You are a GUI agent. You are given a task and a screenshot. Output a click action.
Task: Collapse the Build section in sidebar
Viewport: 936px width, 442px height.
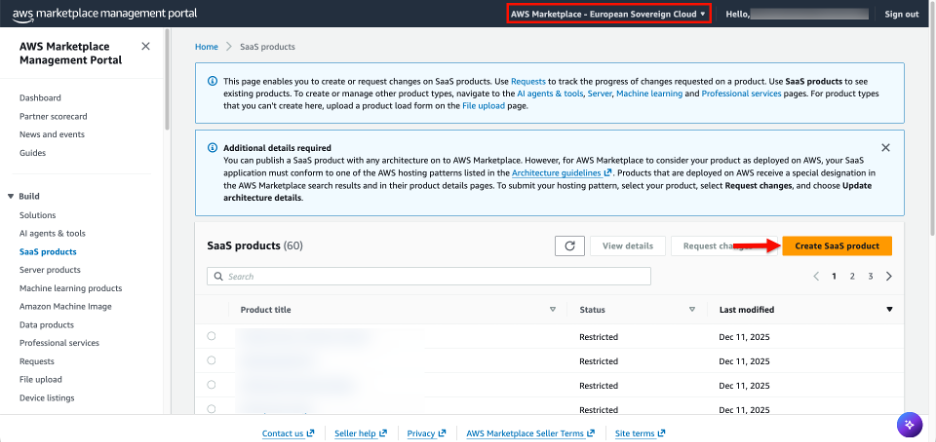[x=11, y=197]
